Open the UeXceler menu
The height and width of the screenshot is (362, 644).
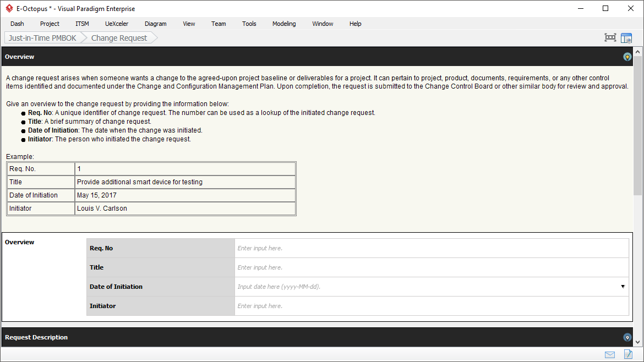(117, 24)
